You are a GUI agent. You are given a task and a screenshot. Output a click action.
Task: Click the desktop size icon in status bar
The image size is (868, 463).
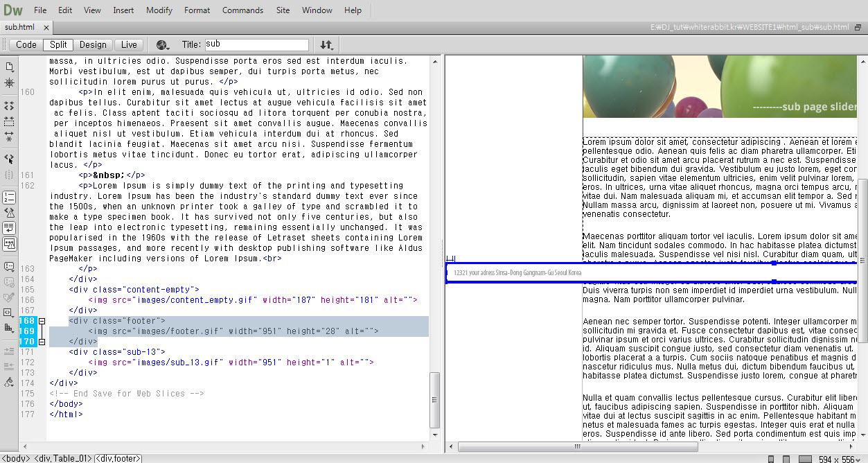click(804, 459)
